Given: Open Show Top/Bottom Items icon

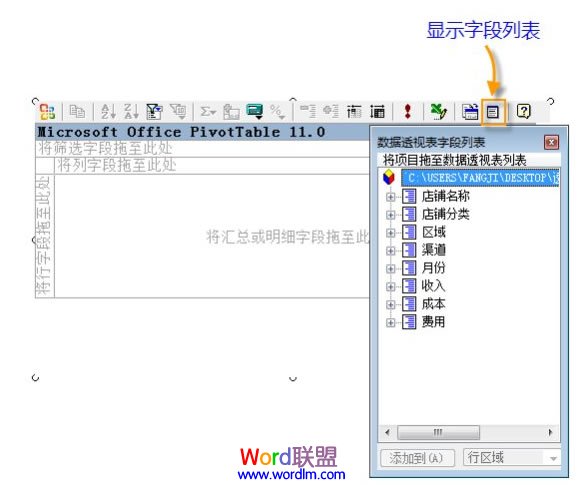Looking at the screenshot, I should [x=178, y=112].
